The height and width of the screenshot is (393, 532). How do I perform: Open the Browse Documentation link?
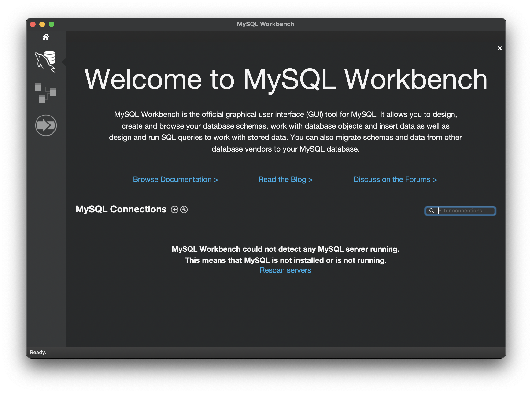pos(176,180)
